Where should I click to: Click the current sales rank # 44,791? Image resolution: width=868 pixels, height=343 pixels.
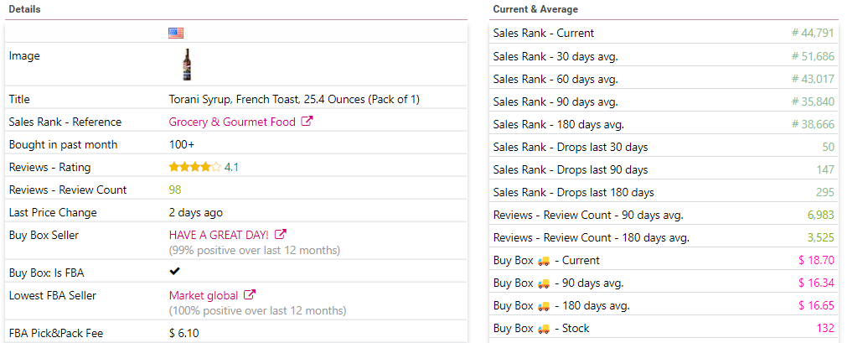tap(813, 34)
